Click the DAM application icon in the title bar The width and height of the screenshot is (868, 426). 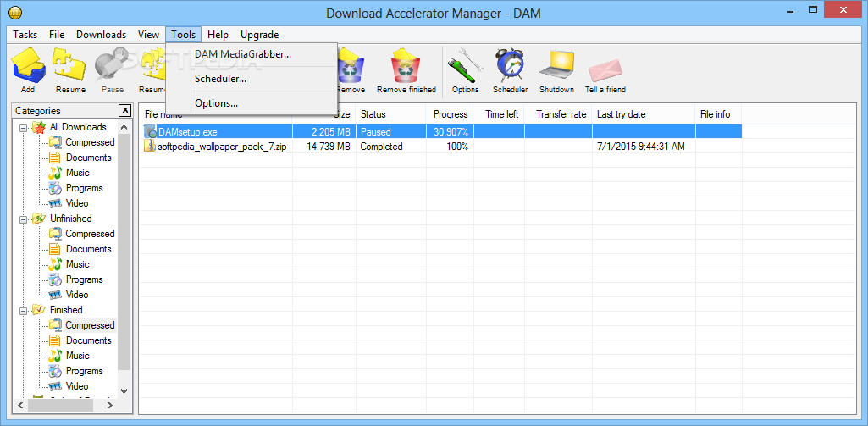tap(16, 12)
